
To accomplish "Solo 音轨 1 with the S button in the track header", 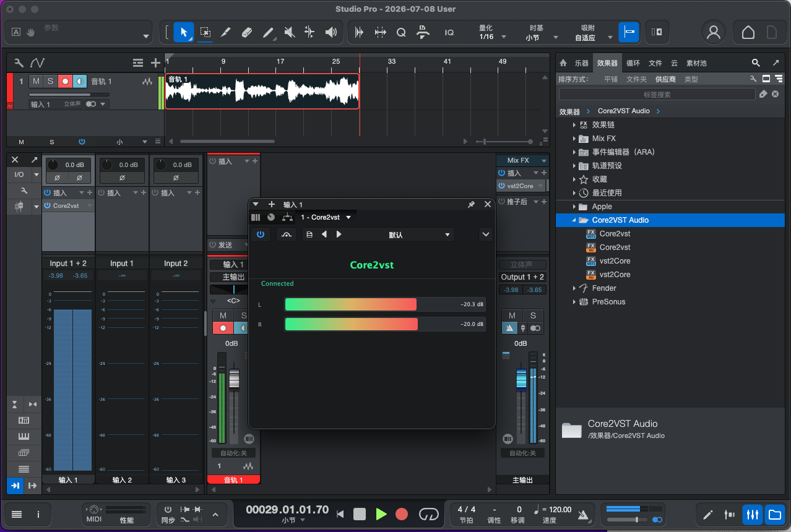I will tap(50, 82).
